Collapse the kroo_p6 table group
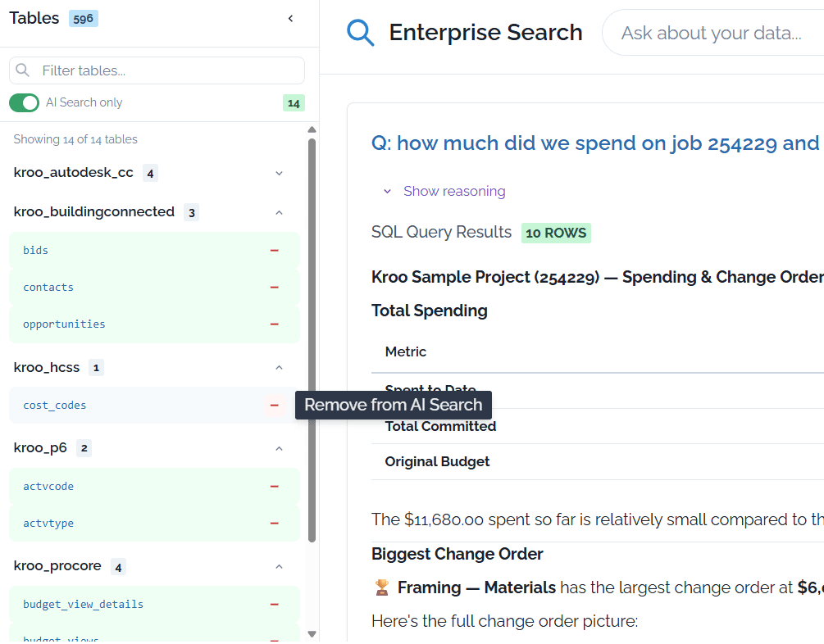 click(x=279, y=448)
